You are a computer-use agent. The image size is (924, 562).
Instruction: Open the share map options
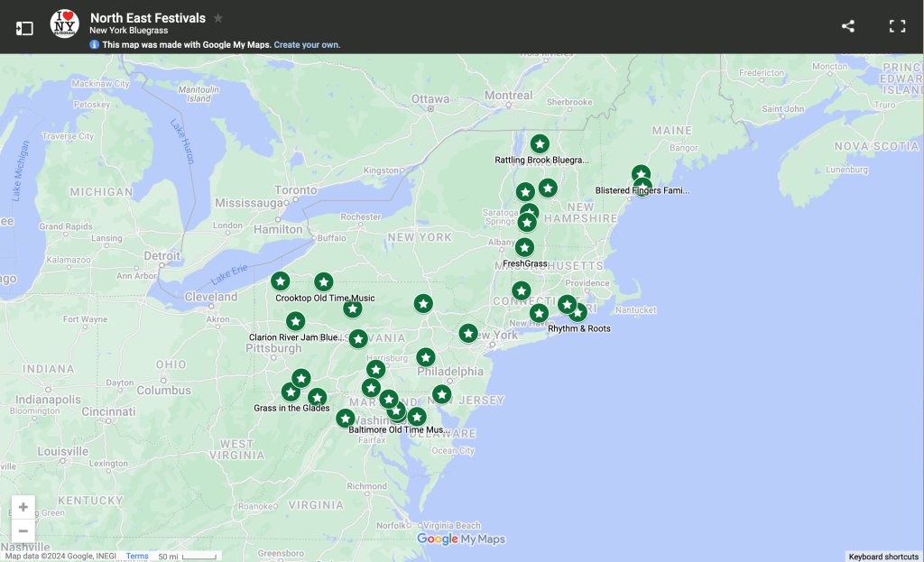click(847, 26)
